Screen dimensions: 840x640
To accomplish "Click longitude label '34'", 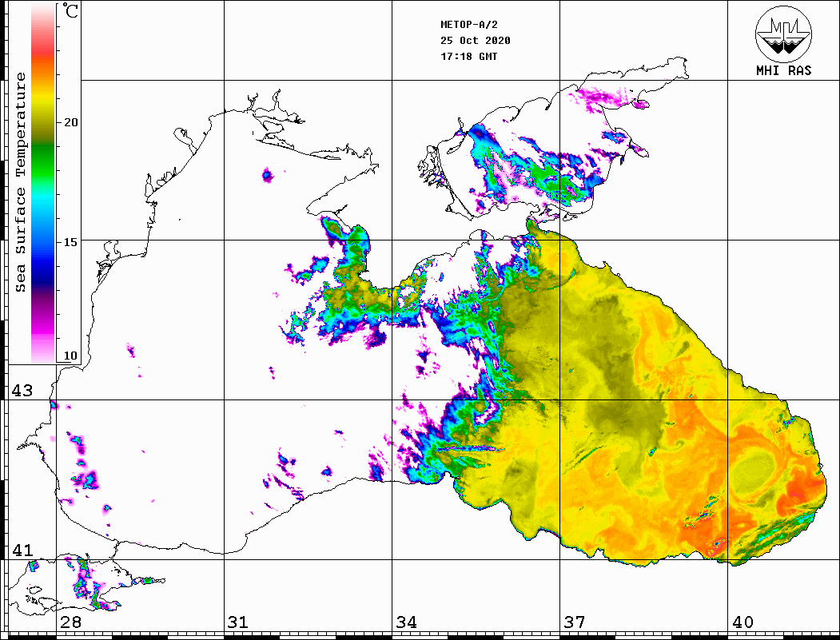I will click(x=406, y=622).
